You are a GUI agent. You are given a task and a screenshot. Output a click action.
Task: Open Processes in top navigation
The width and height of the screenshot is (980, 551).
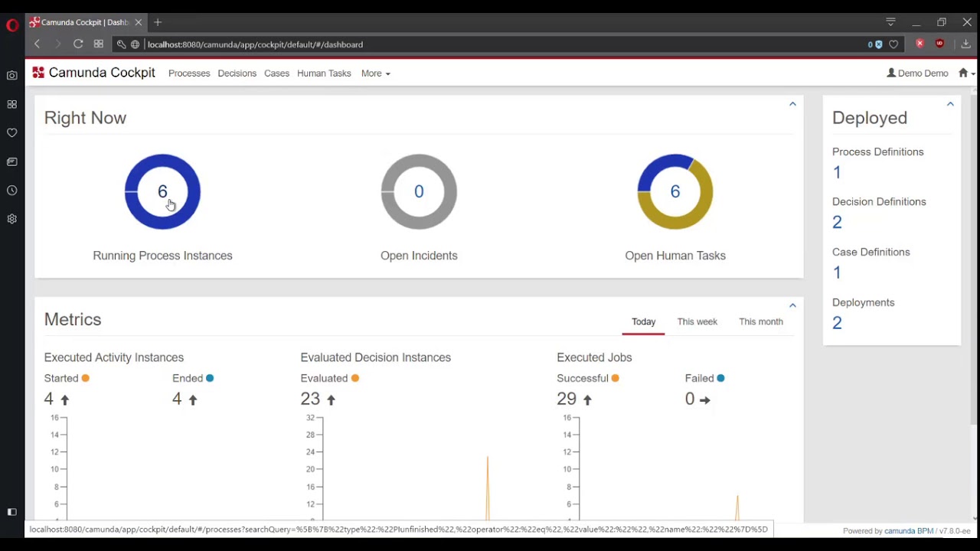(x=189, y=73)
